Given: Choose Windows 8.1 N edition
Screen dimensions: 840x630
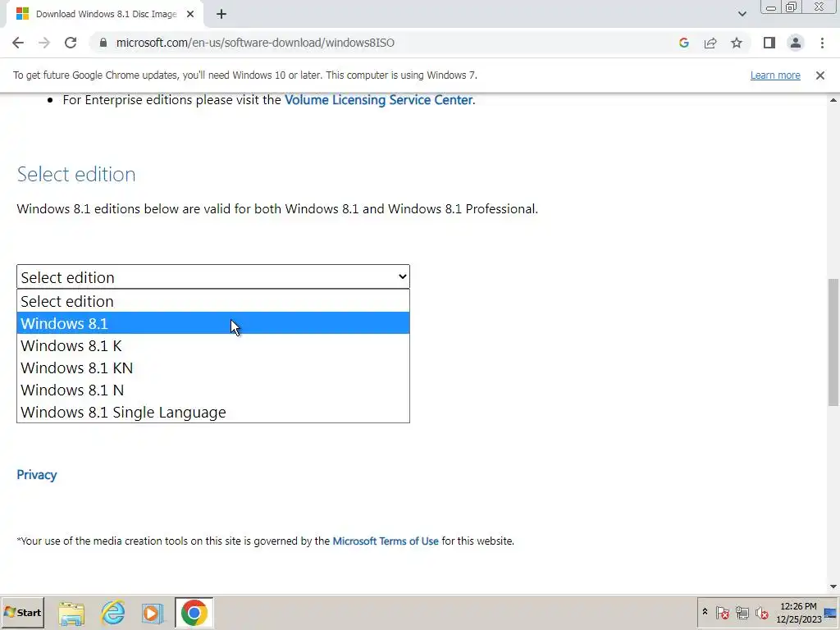Looking at the screenshot, I should pyautogui.click(x=213, y=390).
